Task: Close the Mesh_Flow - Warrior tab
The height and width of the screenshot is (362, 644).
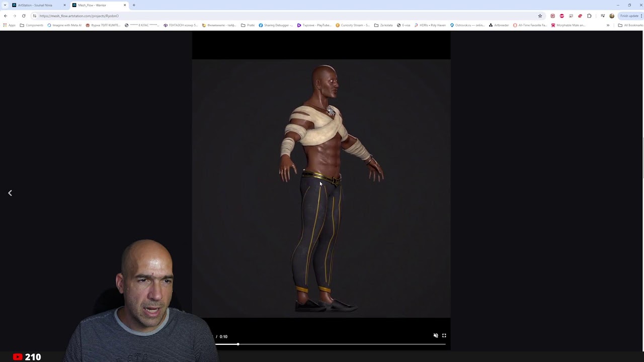Action: 125,5
